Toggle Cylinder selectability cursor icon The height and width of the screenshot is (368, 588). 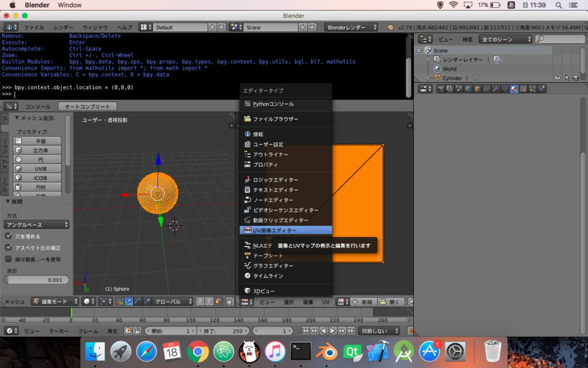[x=567, y=78]
